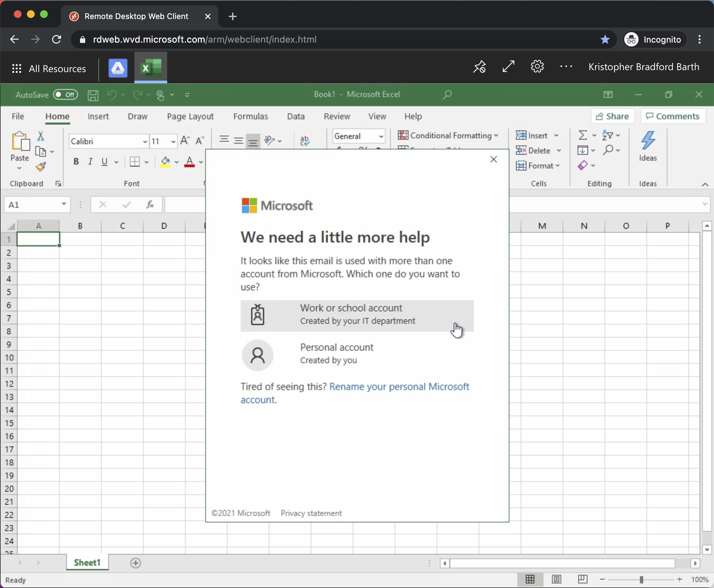Enter full screen with the arrows icon
The image size is (714, 588).
pos(508,67)
